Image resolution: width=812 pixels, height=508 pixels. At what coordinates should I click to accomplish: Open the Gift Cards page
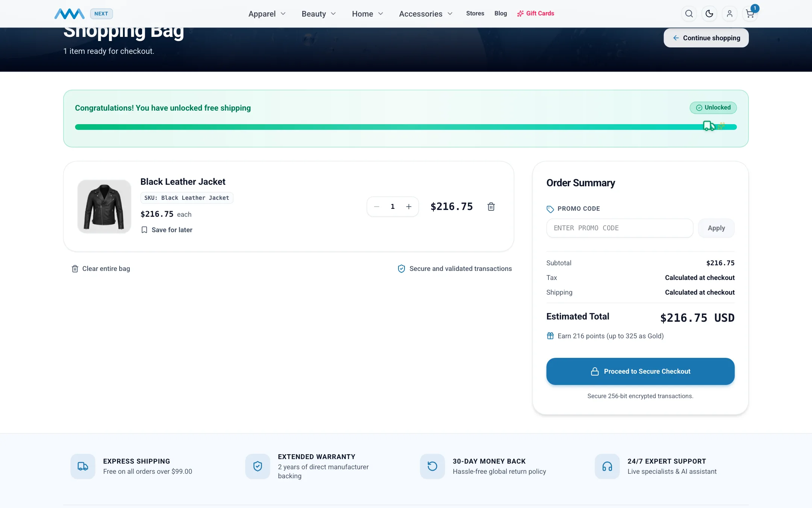[535, 14]
